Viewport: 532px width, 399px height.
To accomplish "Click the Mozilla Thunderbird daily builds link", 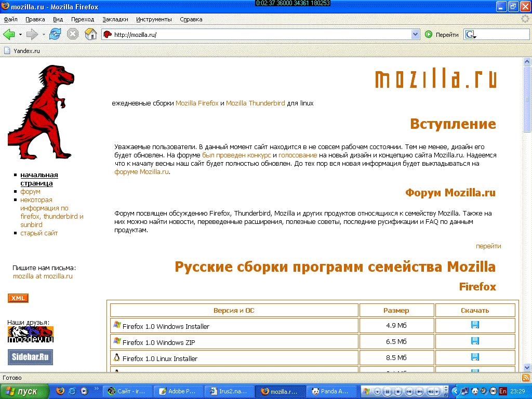I will click(x=256, y=103).
